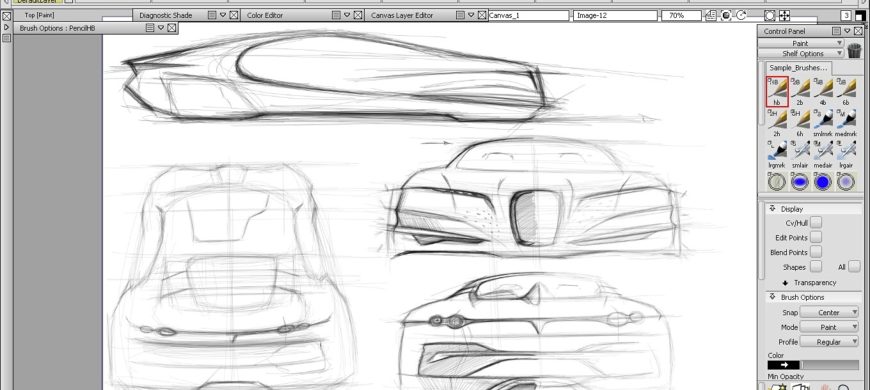Open the Snap dropdown set to Center
Viewport: 870px width, 390px height.
[829, 312]
